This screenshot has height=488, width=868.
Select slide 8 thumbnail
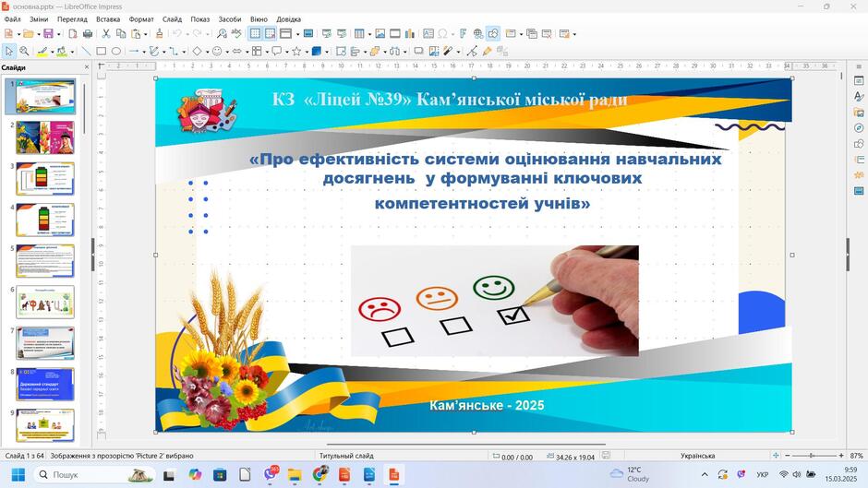click(45, 385)
